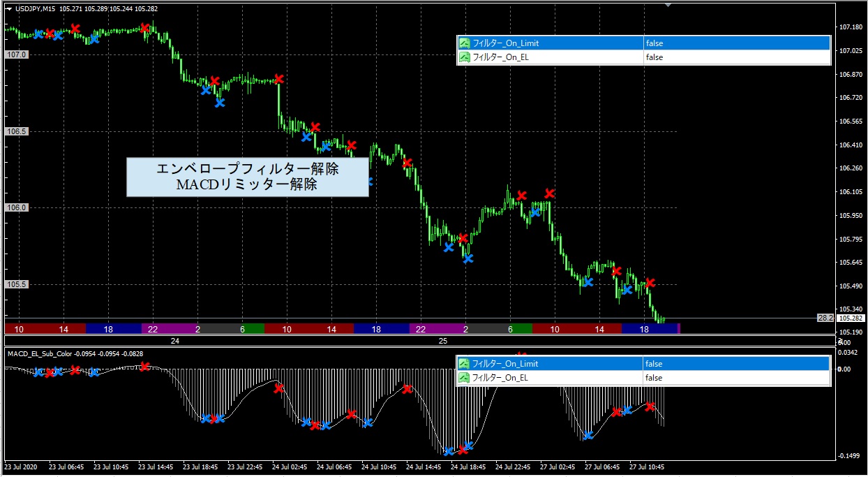Click the current price tag 105.282

point(849,318)
